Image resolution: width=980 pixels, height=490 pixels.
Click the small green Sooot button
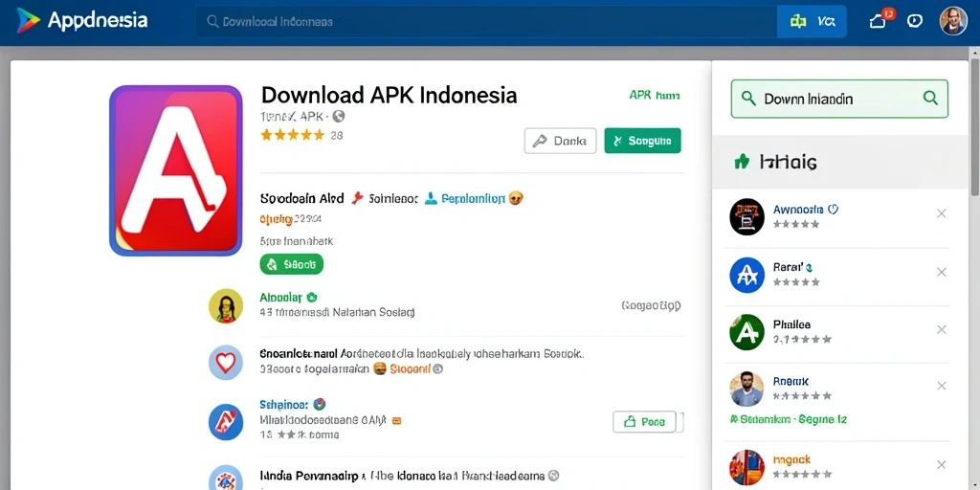point(291,264)
